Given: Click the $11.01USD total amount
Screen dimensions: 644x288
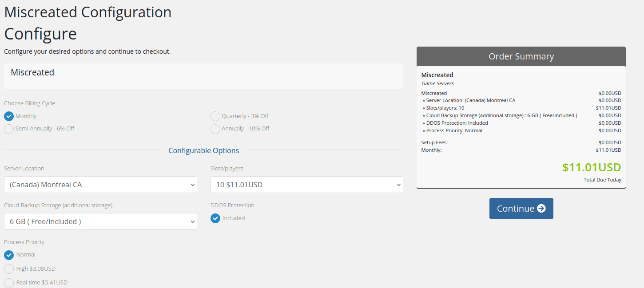Looking at the screenshot, I should (x=591, y=167).
